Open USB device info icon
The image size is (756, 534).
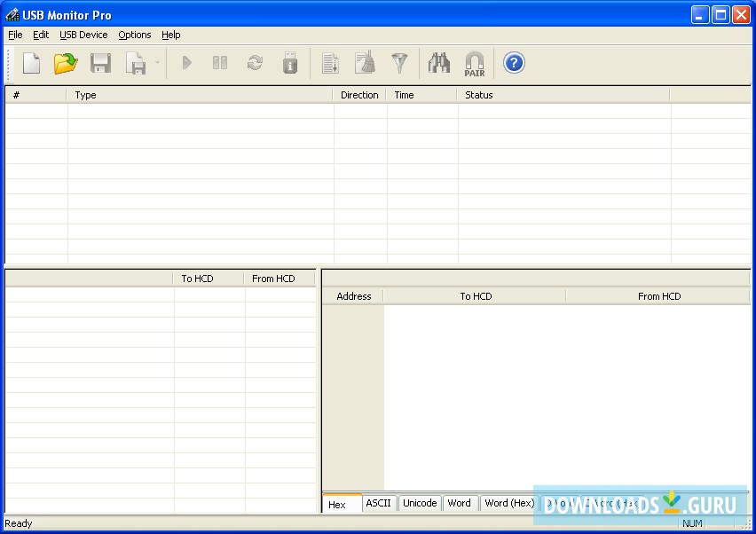(x=290, y=63)
